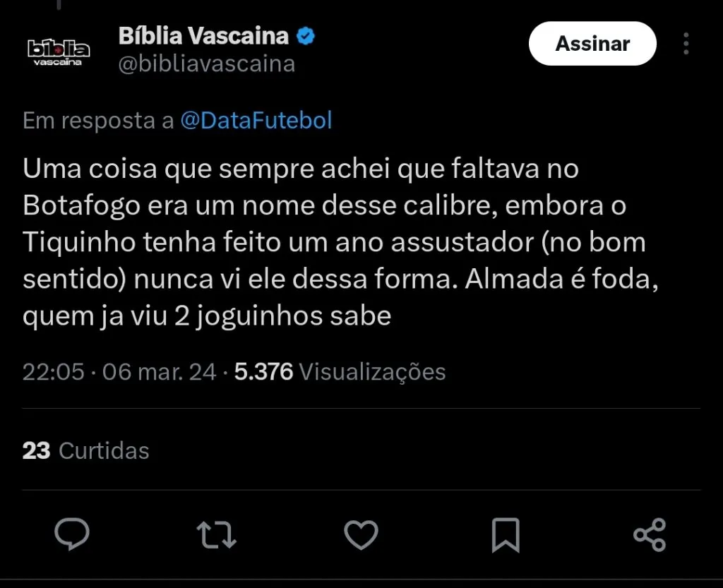Open the three-dot more options menu

(x=686, y=44)
